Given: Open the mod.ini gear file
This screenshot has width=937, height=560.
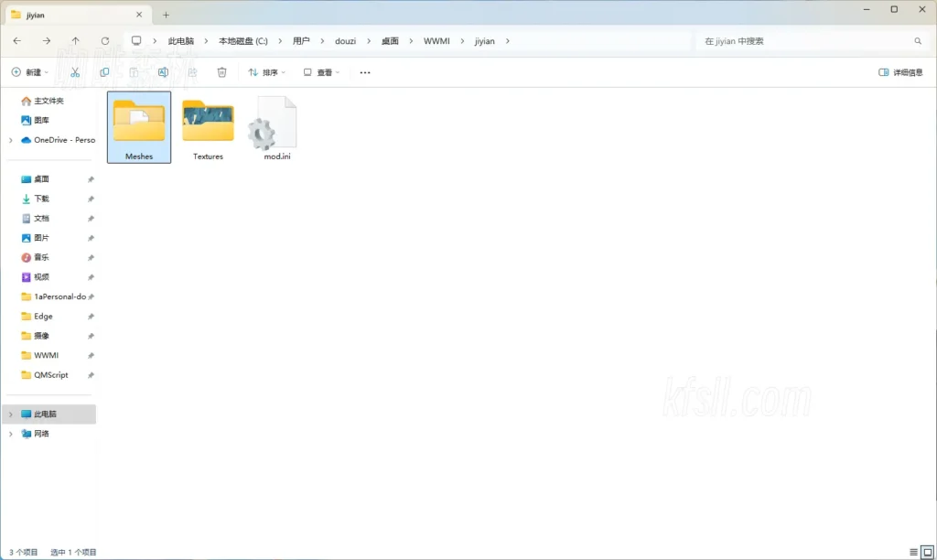Looking at the screenshot, I should [x=271, y=128].
